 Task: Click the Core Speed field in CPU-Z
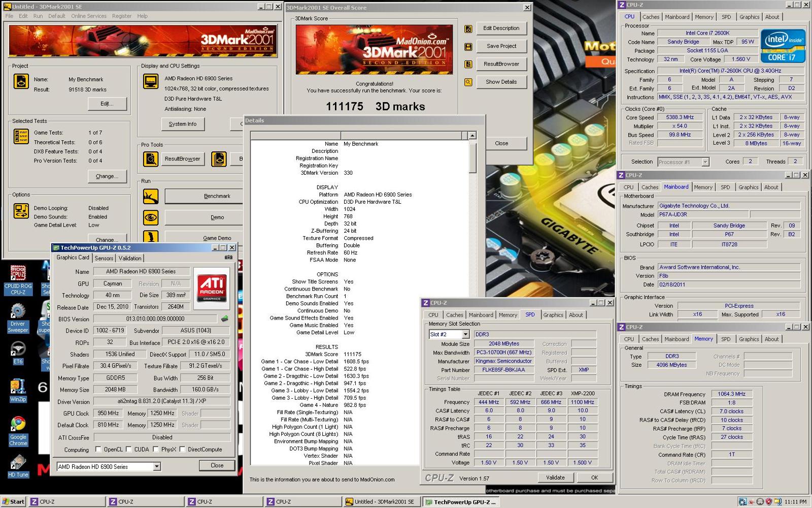(x=680, y=117)
